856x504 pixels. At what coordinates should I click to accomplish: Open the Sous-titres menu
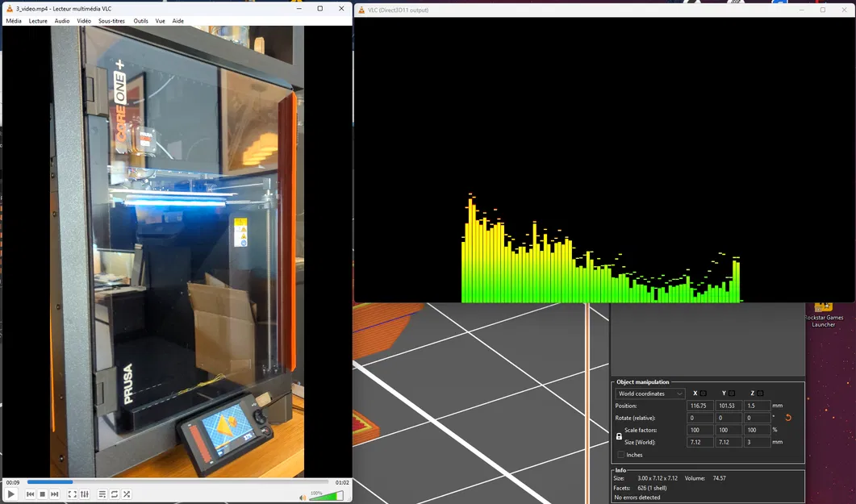111,21
